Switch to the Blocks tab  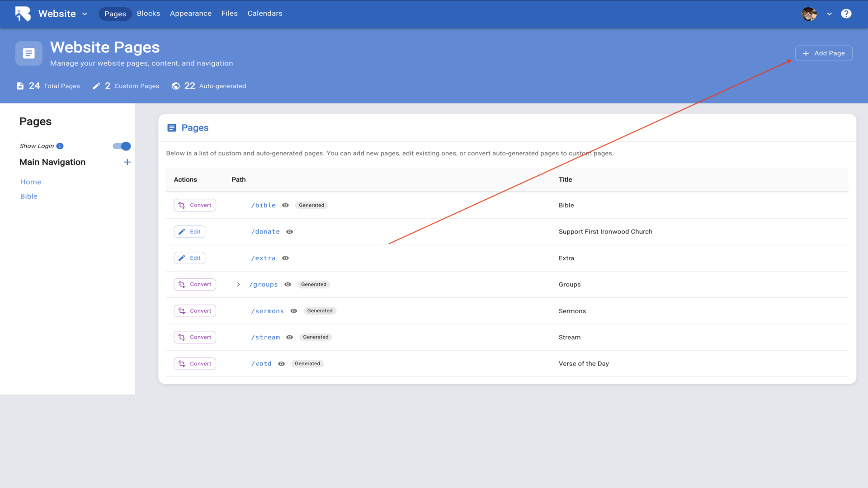click(148, 14)
